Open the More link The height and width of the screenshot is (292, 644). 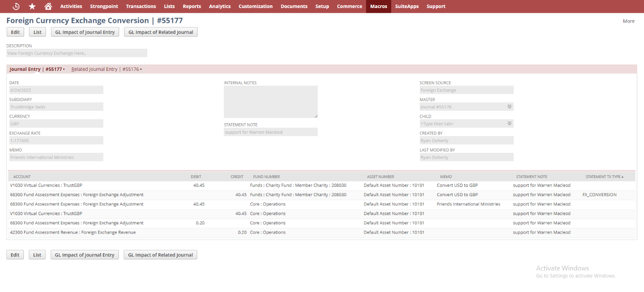coord(628,21)
